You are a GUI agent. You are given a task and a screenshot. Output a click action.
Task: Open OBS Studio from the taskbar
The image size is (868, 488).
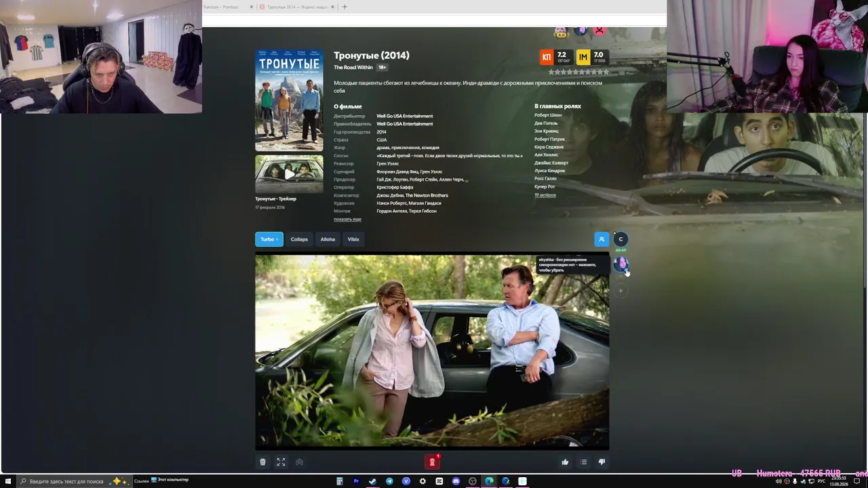click(x=473, y=481)
